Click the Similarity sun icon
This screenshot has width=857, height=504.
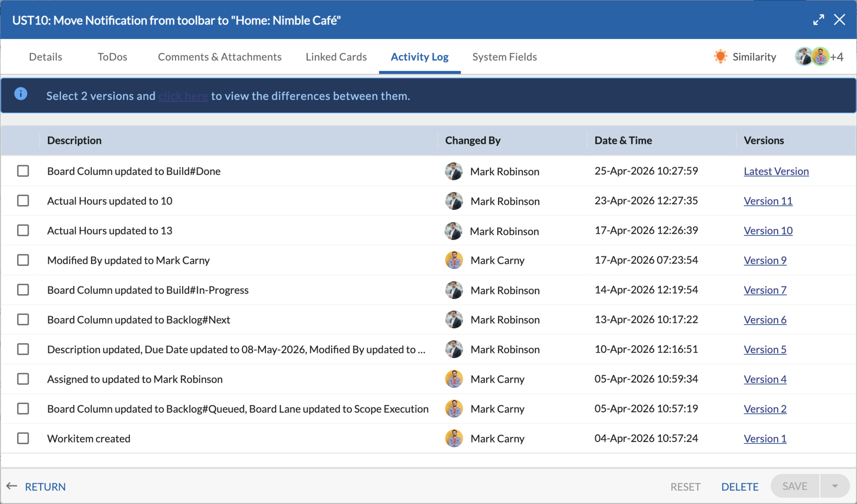[x=721, y=56]
